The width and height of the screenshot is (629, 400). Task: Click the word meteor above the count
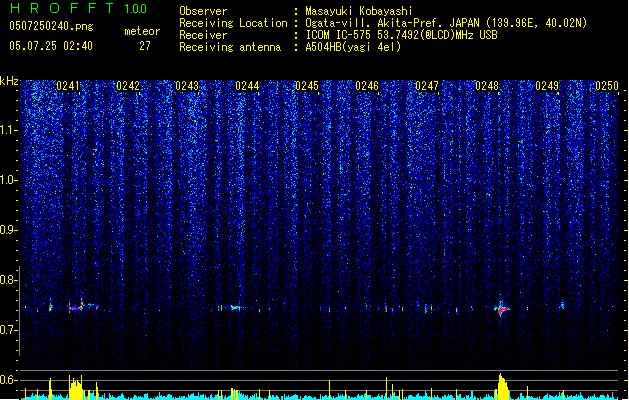[x=142, y=31]
